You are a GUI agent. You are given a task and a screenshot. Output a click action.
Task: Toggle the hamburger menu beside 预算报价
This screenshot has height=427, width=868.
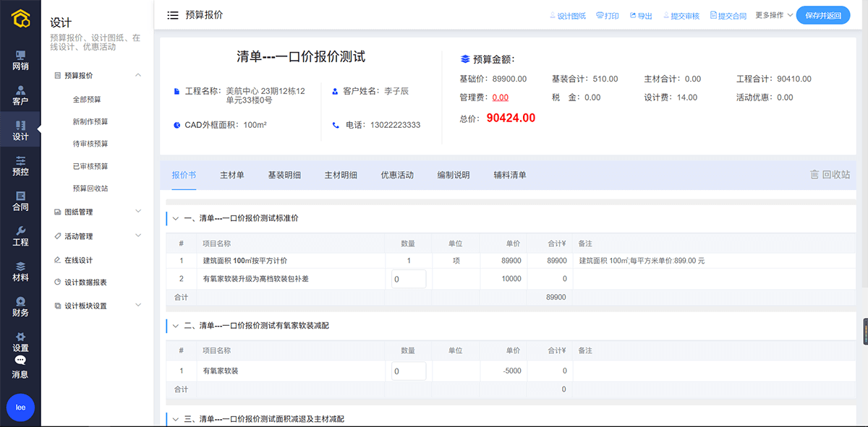point(173,15)
